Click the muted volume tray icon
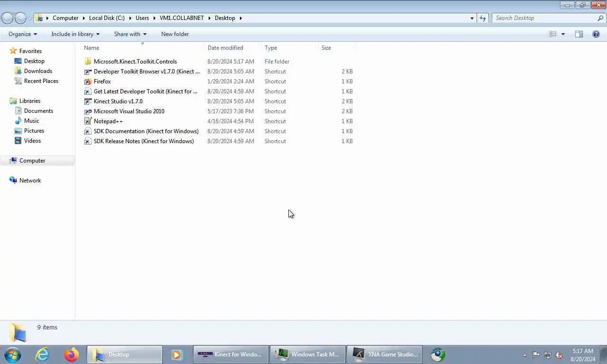 tap(559, 355)
